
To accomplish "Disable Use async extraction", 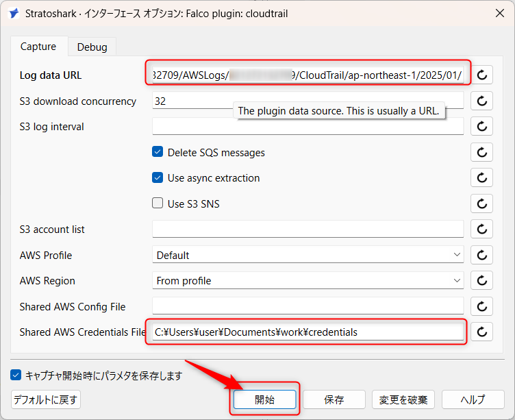I will (158, 177).
